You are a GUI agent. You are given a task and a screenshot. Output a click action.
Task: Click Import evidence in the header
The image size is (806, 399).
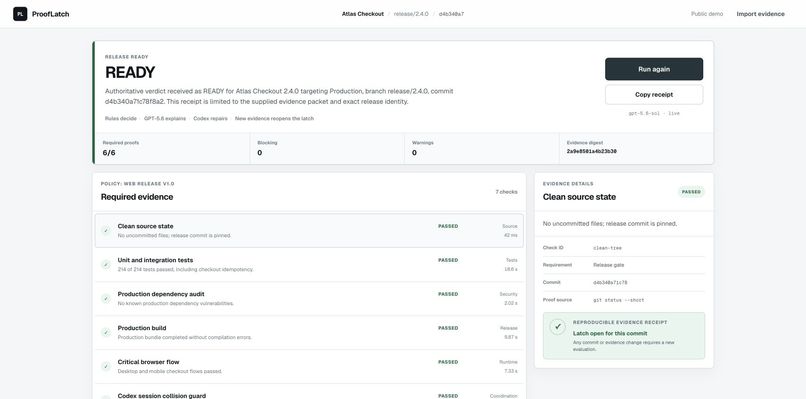point(760,14)
